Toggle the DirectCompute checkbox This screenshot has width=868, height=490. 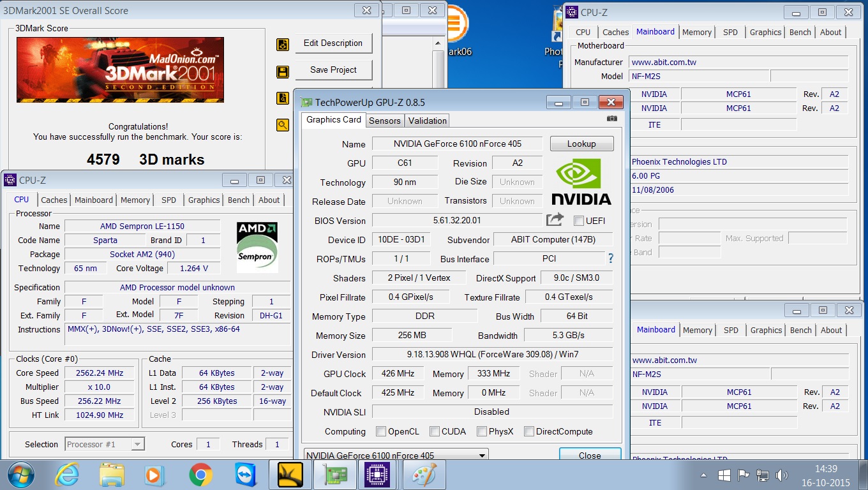(529, 431)
